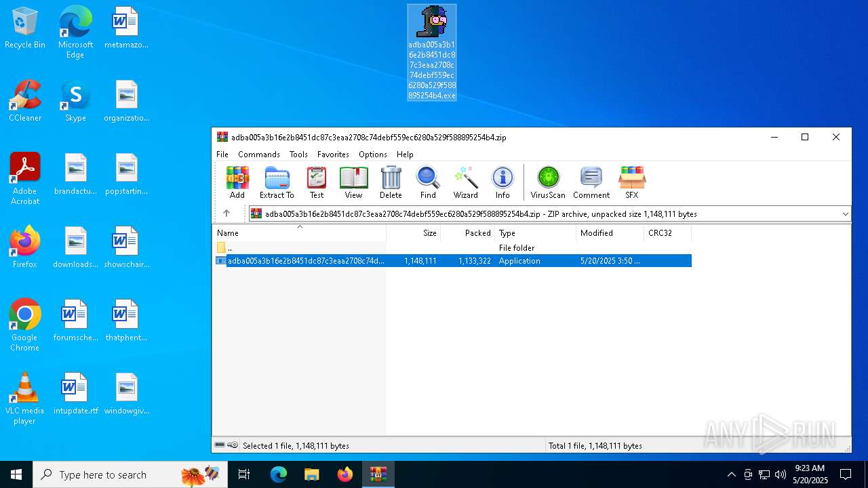Run the Test archive tool

click(317, 182)
